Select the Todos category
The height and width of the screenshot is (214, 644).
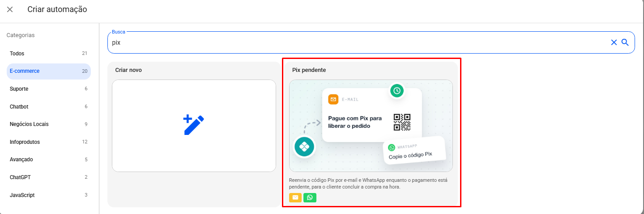coord(49,54)
